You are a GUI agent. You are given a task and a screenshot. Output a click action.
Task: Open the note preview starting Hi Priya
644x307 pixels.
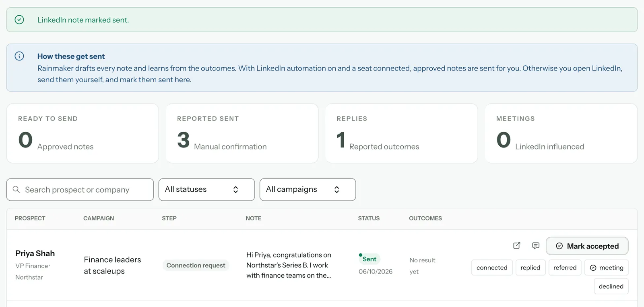(x=289, y=265)
